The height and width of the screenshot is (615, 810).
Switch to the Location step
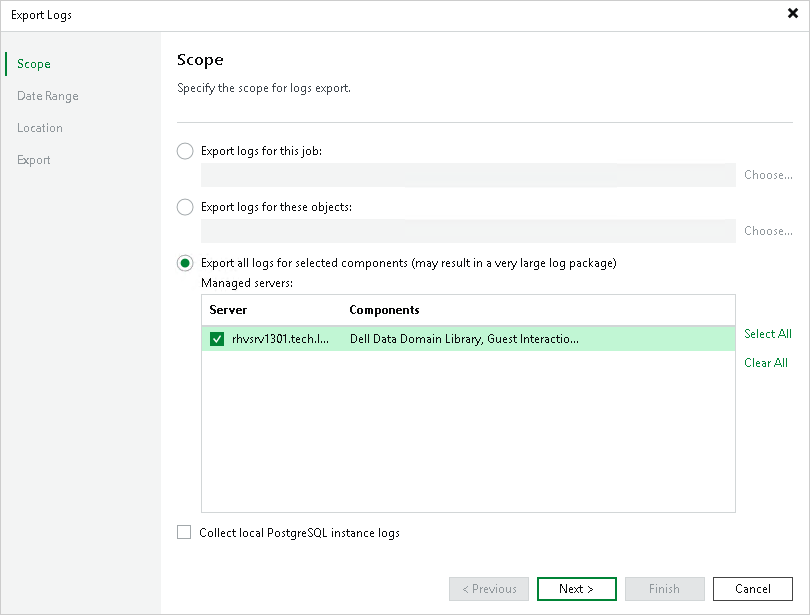[x=40, y=128]
